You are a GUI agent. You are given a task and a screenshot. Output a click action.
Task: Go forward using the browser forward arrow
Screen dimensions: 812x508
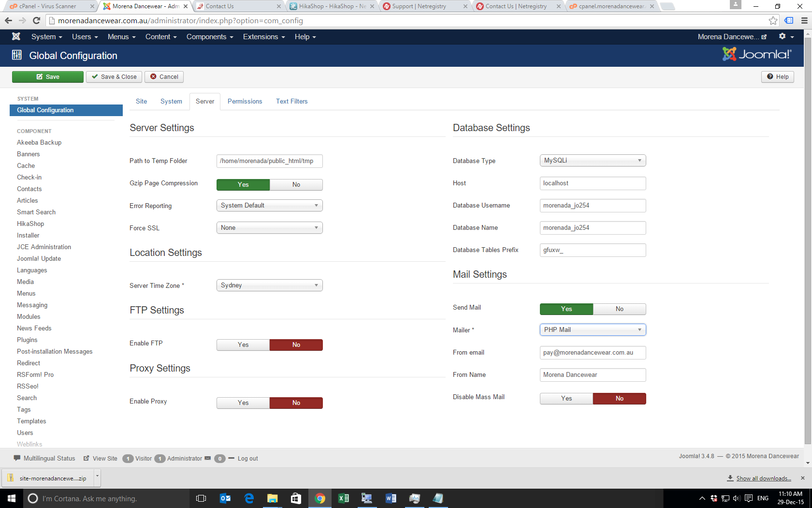click(x=22, y=21)
